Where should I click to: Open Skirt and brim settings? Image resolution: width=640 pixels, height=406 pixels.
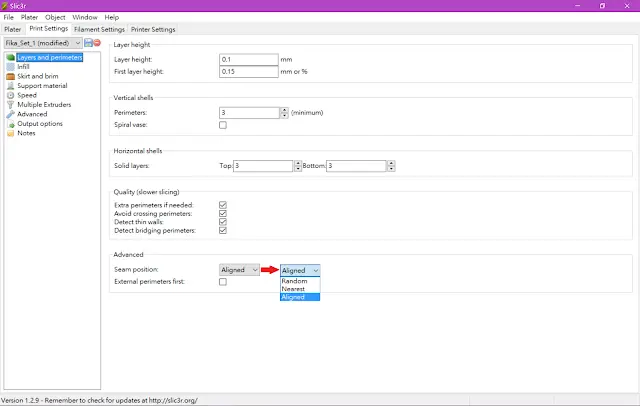(x=38, y=76)
